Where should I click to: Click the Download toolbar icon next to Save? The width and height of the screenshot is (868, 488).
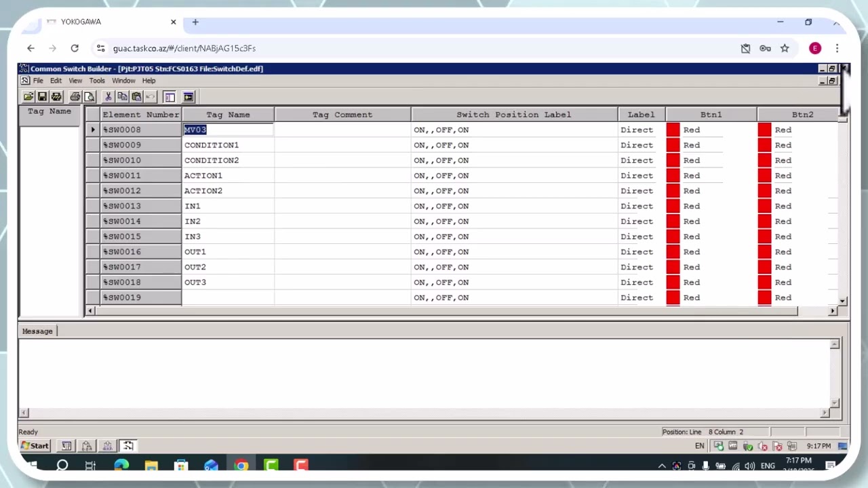[56, 97]
